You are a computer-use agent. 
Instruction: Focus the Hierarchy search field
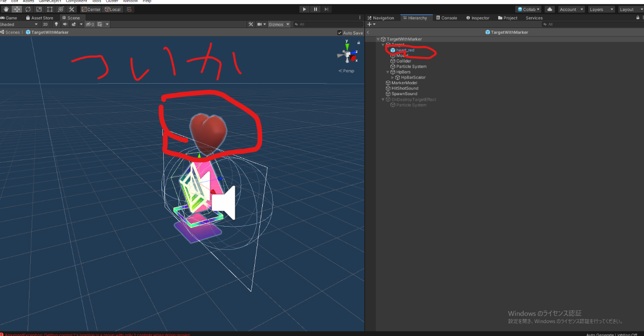pos(592,24)
